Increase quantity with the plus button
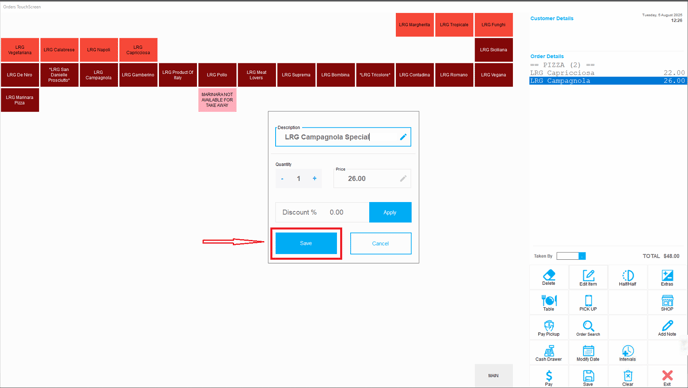 point(315,178)
